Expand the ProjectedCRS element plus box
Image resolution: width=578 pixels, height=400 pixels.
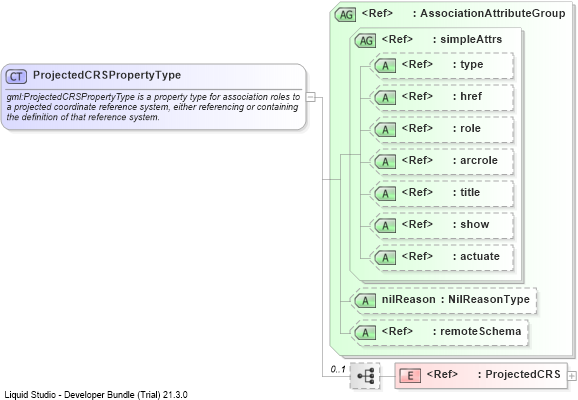pos(572,376)
